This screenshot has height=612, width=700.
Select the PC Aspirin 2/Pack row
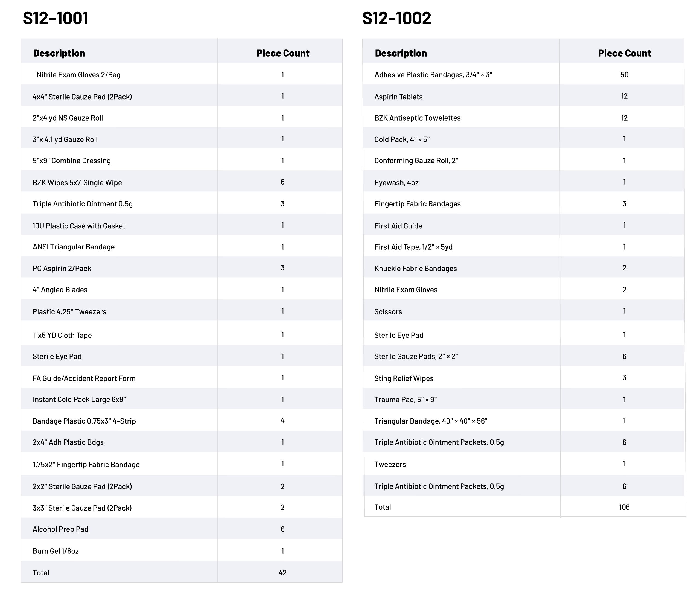pos(62,269)
